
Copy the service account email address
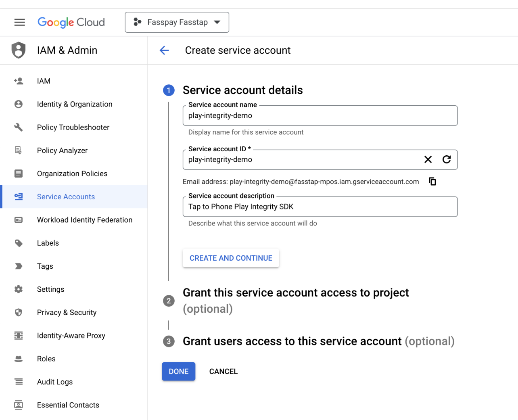point(432,182)
